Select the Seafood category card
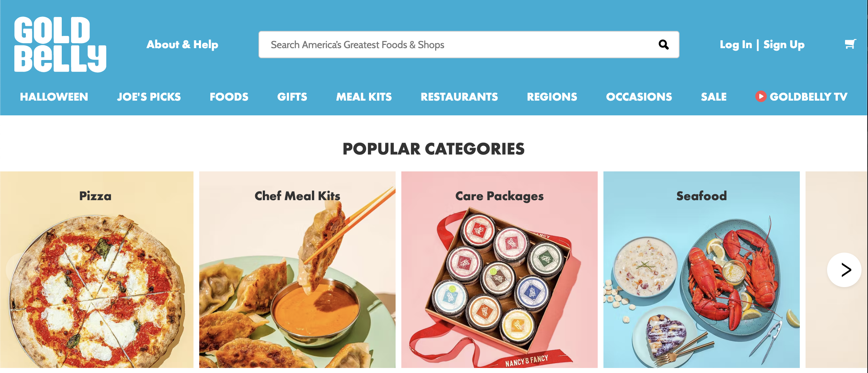 tap(701, 270)
